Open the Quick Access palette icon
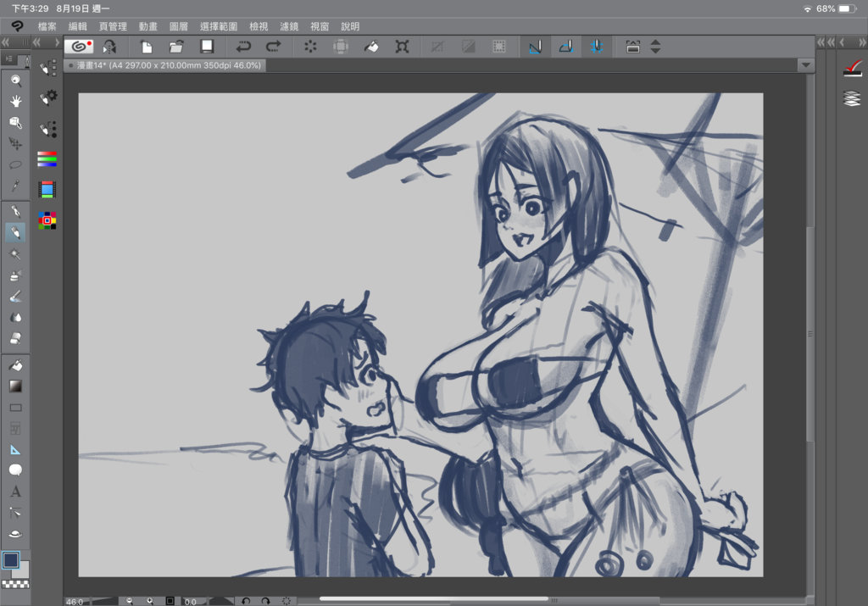 (x=853, y=69)
